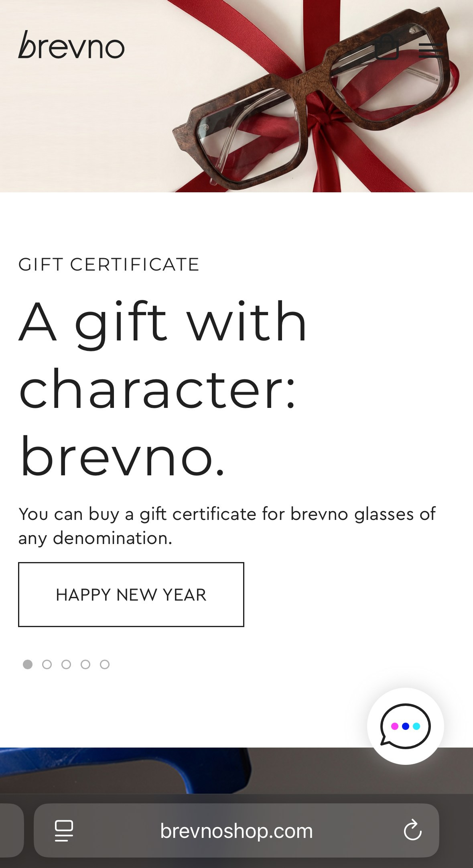Image resolution: width=473 pixels, height=868 pixels.
Task: Switch to the previous Safari tab edge
Action: click(x=11, y=831)
